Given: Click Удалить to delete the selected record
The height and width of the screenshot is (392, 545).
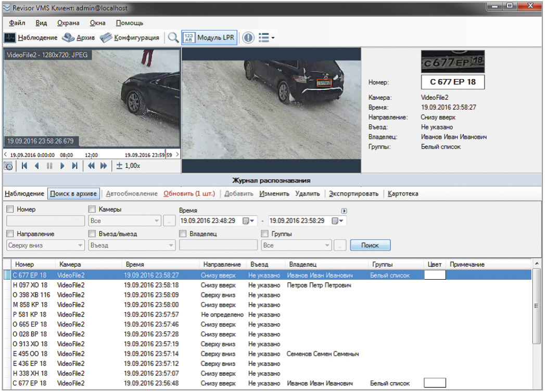Looking at the screenshot, I should pos(308,194).
